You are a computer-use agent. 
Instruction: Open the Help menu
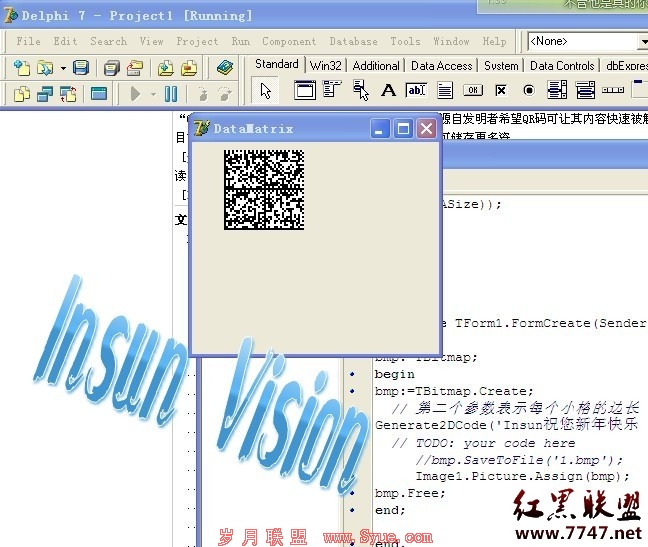point(494,41)
